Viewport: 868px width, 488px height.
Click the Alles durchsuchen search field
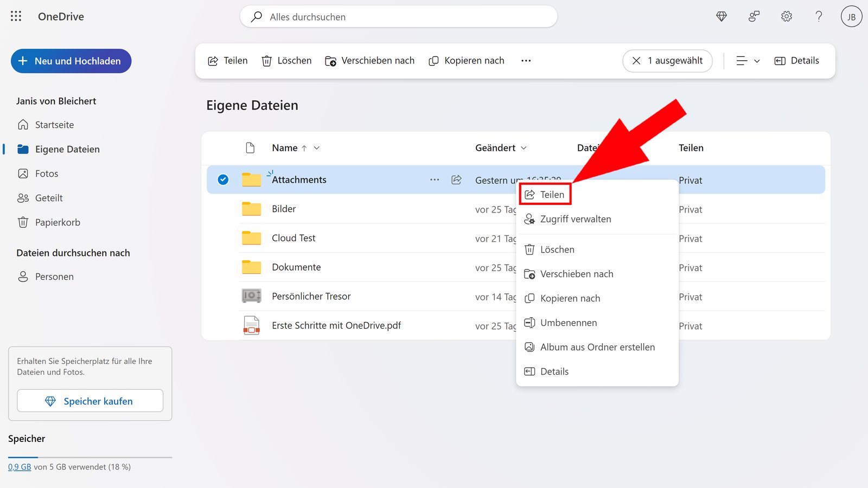(x=398, y=17)
